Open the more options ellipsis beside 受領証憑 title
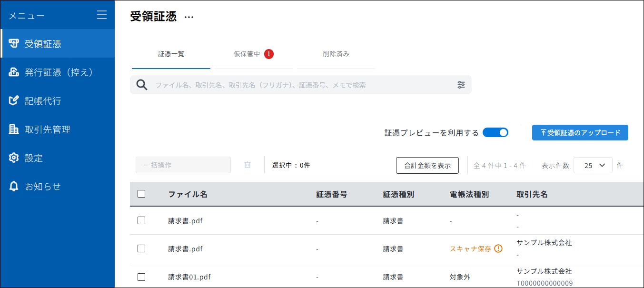This screenshot has width=644, height=288. tap(189, 17)
